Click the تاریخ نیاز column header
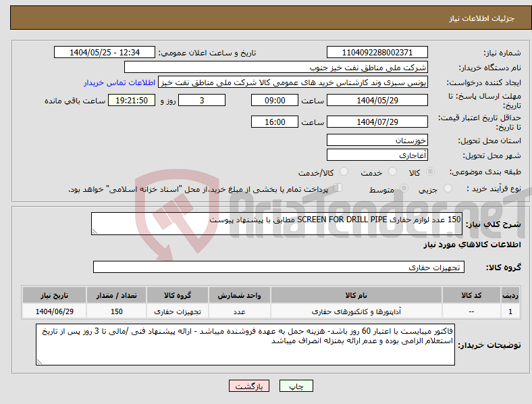This screenshot has height=404, width=532. coord(54,295)
